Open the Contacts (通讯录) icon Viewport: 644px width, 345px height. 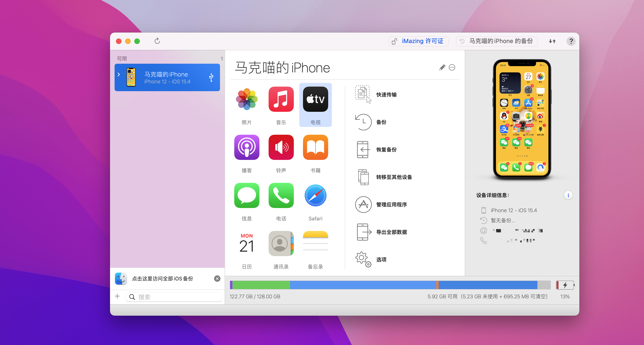coord(281,244)
